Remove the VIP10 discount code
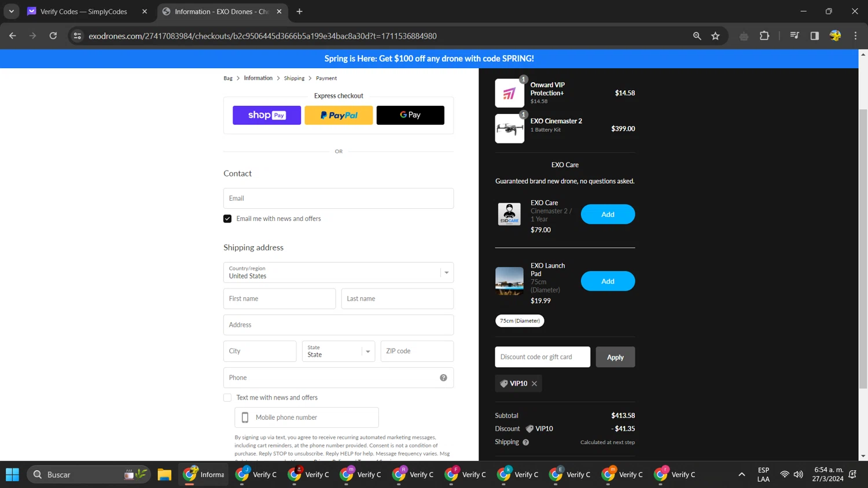 click(x=534, y=383)
